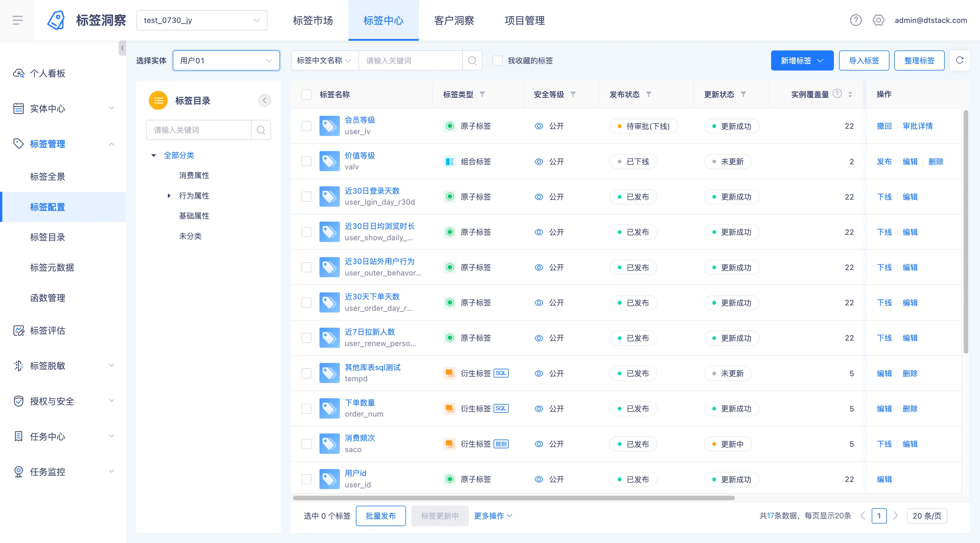Click the tag icon of 价值等级 row

(329, 161)
